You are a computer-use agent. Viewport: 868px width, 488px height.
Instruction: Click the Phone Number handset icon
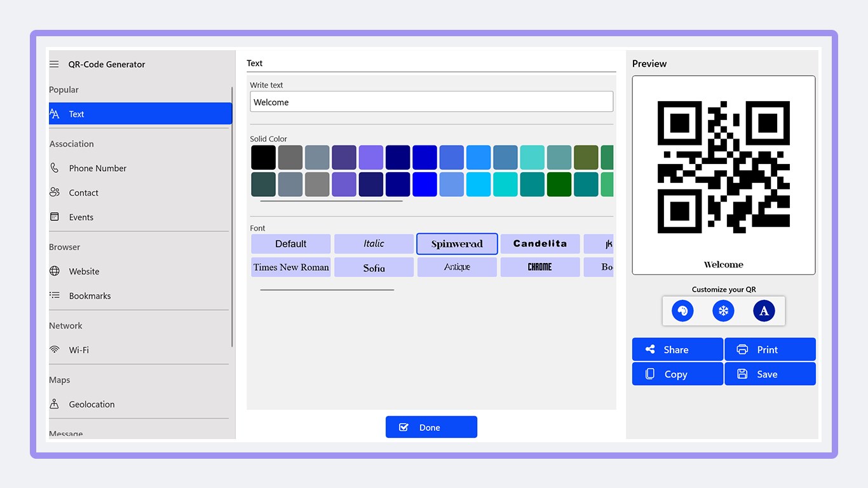tap(55, 168)
